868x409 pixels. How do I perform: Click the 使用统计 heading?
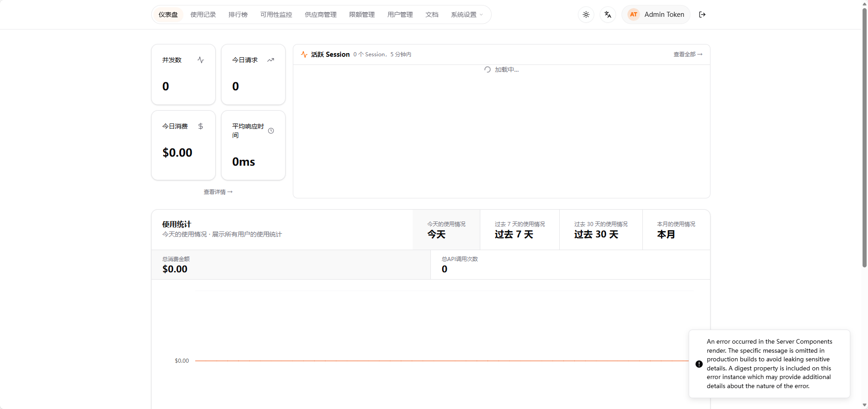[177, 224]
